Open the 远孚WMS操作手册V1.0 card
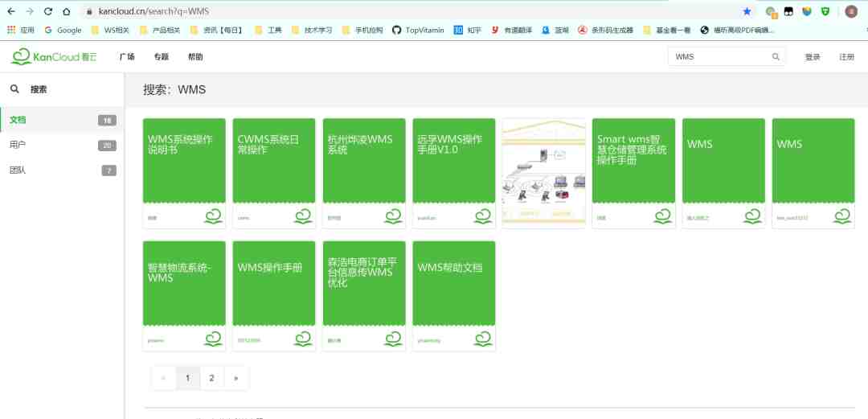The width and height of the screenshot is (868, 419). [454, 173]
